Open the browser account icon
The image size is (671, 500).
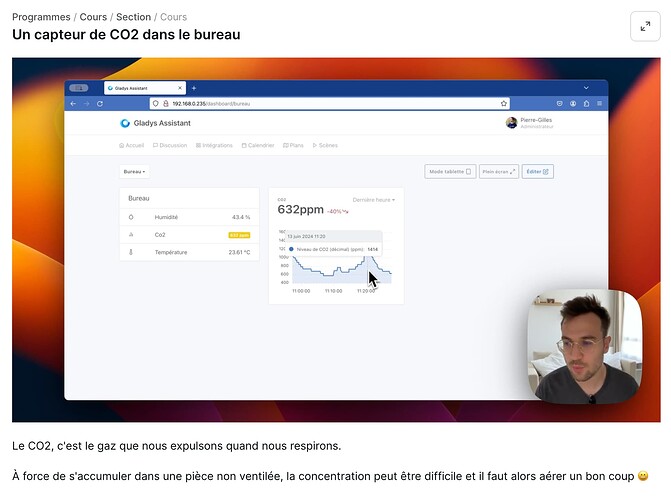pyautogui.click(x=573, y=104)
